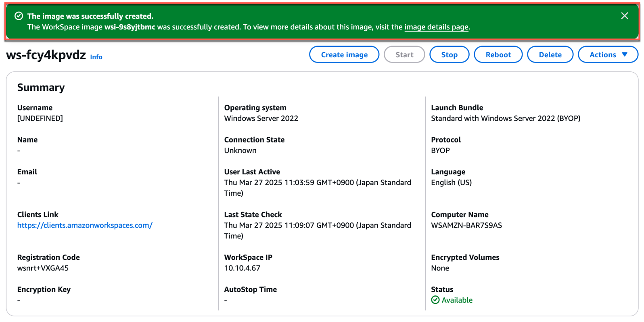Delete the WorkSpace
Screen dimensions: 644x322
550,54
